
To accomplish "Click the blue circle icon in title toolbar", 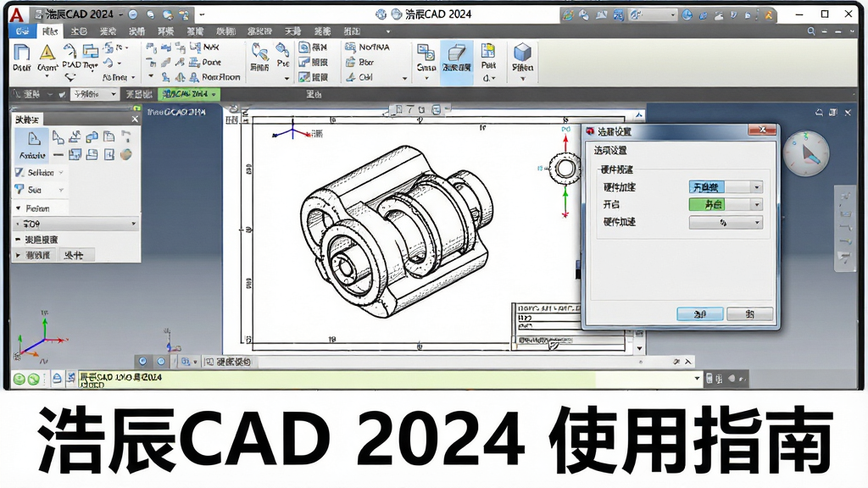I will (133, 14).
